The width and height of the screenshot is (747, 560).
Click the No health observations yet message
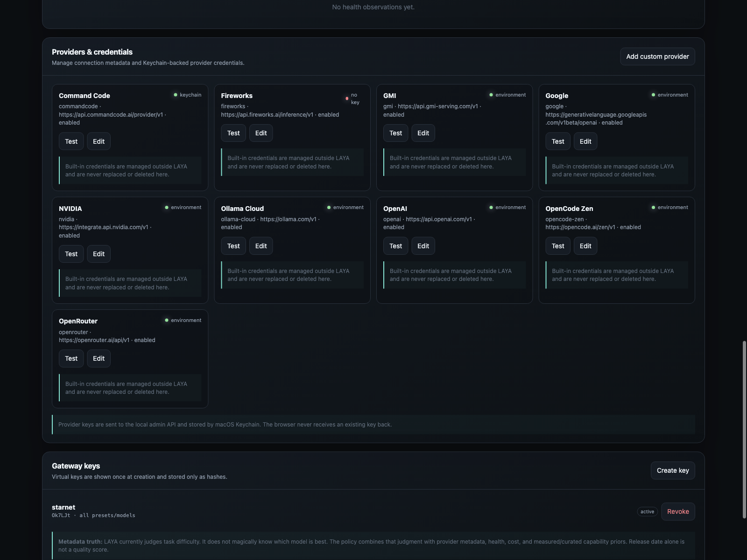point(373,7)
